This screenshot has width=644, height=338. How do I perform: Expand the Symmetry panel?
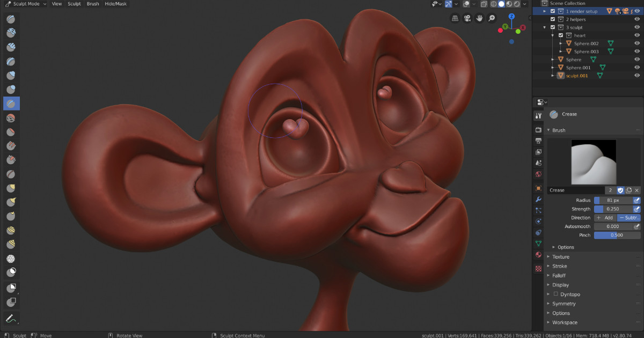click(563, 304)
